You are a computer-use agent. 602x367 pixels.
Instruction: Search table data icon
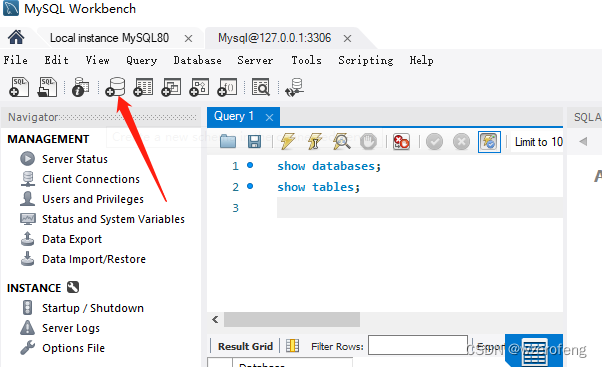(261, 87)
